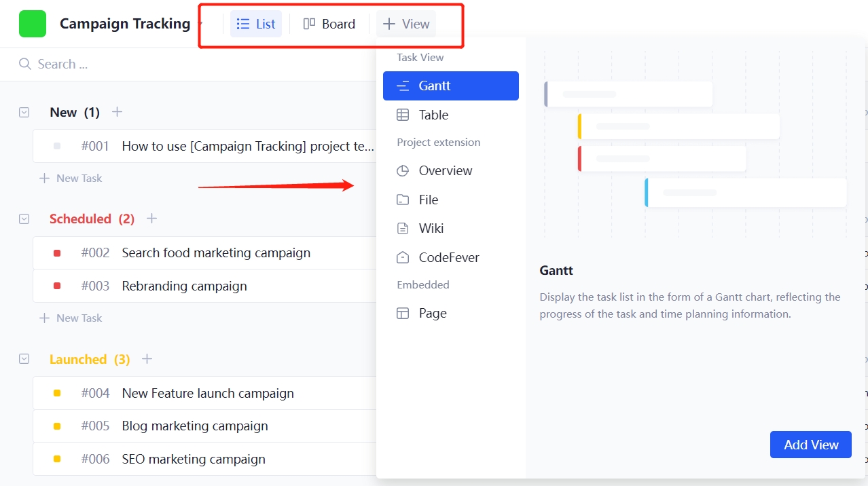Collapse the Launched task group
Image resolution: width=868 pixels, height=486 pixels.
24,359
